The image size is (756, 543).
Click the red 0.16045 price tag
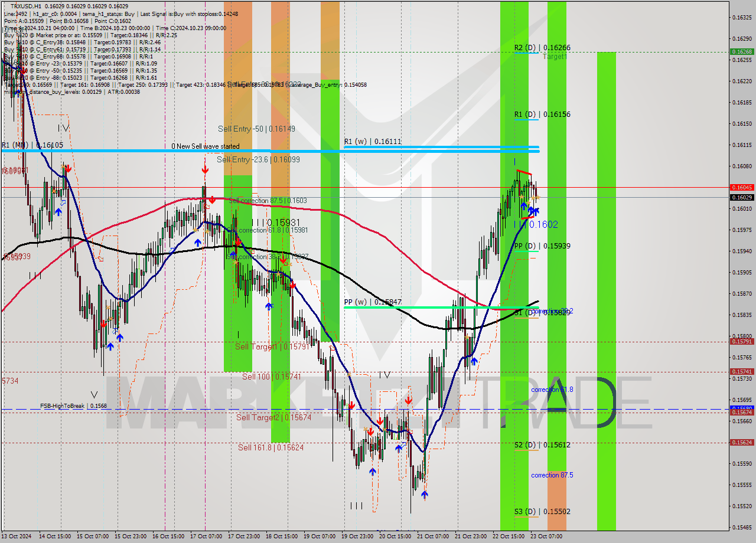[742, 187]
